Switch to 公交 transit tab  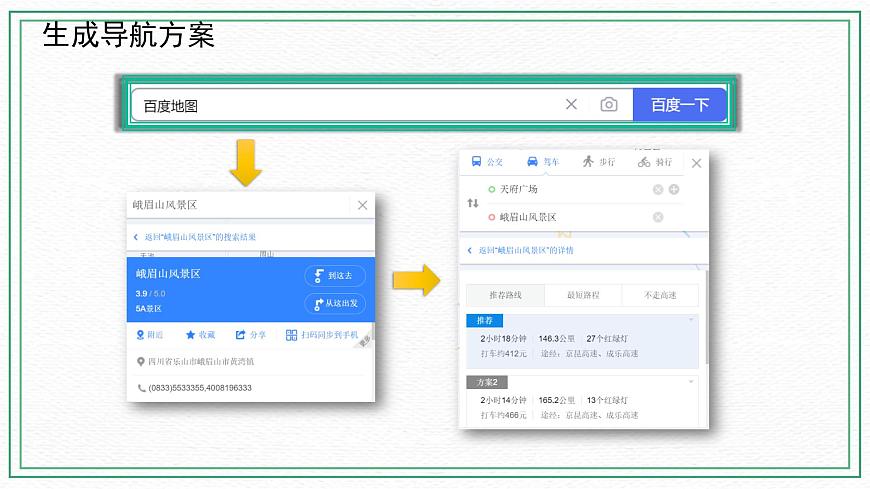tap(488, 162)
